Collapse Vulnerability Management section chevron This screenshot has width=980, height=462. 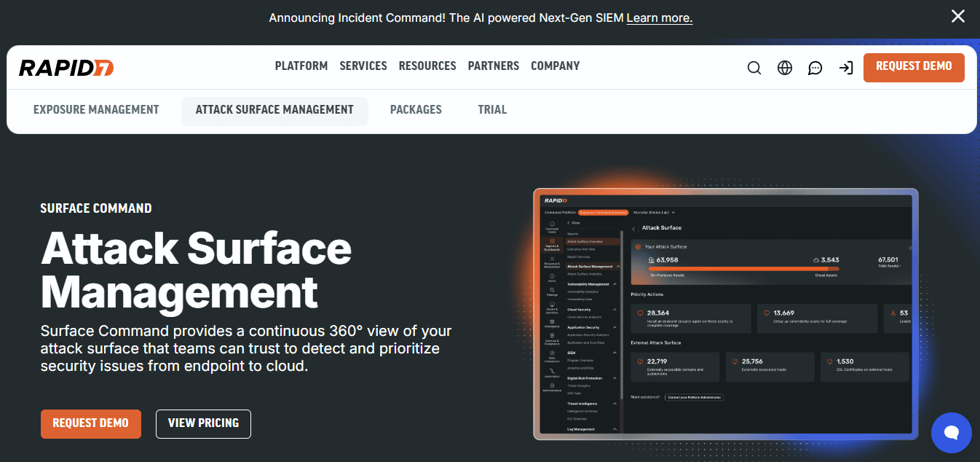615,284
